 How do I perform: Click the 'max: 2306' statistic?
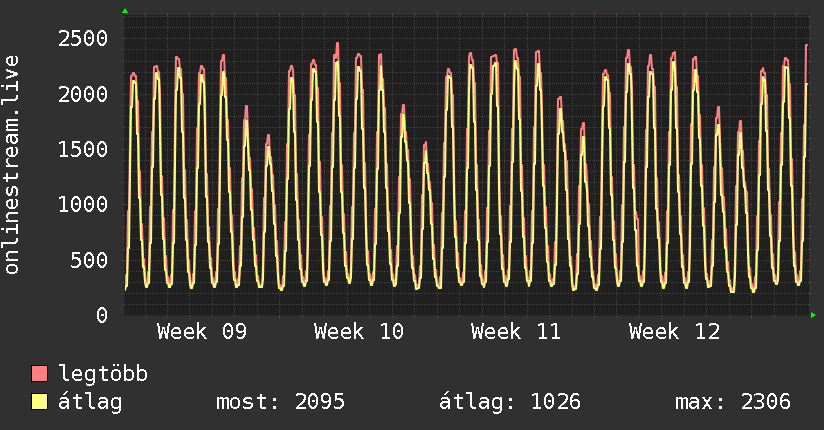coord(733,402)
